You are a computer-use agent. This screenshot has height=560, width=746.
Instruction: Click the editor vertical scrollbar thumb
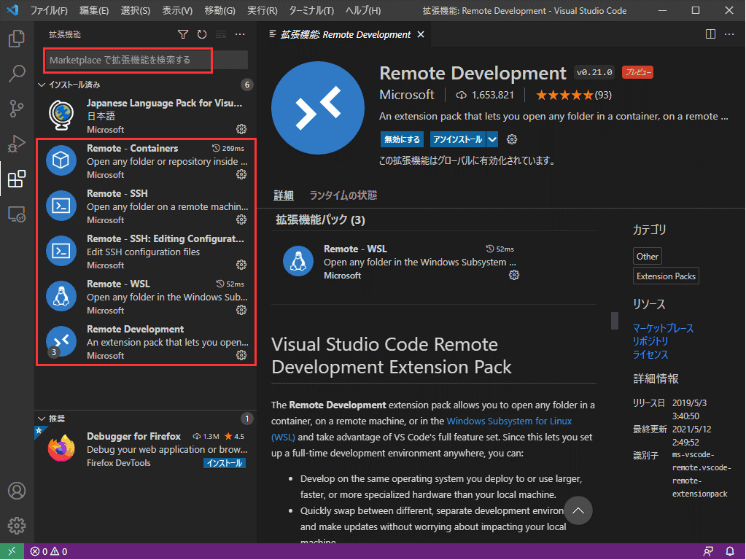pos(614,321)
